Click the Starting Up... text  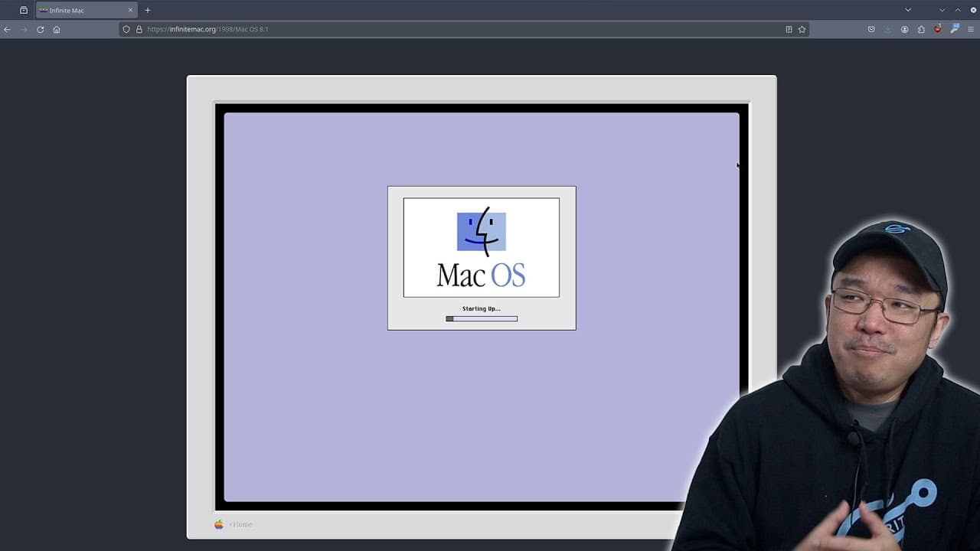click(x=482, y=308)
